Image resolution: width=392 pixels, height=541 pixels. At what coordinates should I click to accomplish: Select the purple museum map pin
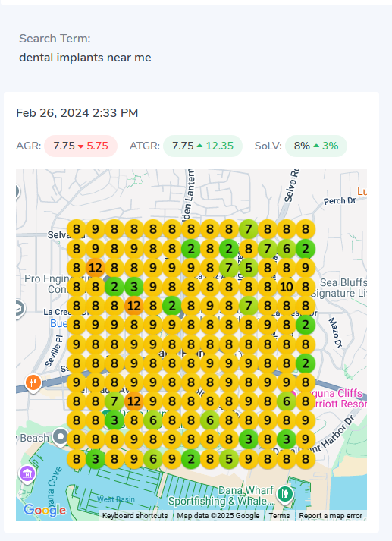tap(27, 473)
